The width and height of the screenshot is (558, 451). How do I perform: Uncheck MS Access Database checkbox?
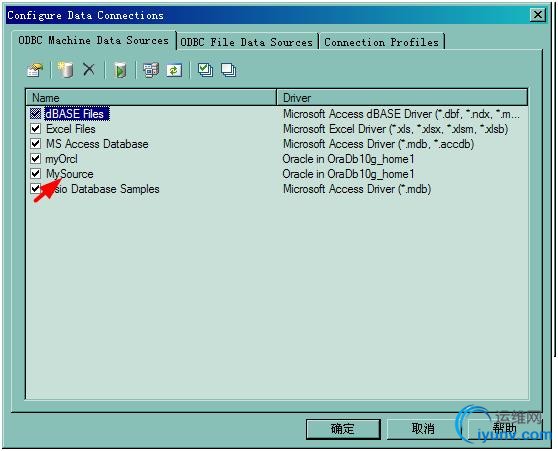[35, 143]
